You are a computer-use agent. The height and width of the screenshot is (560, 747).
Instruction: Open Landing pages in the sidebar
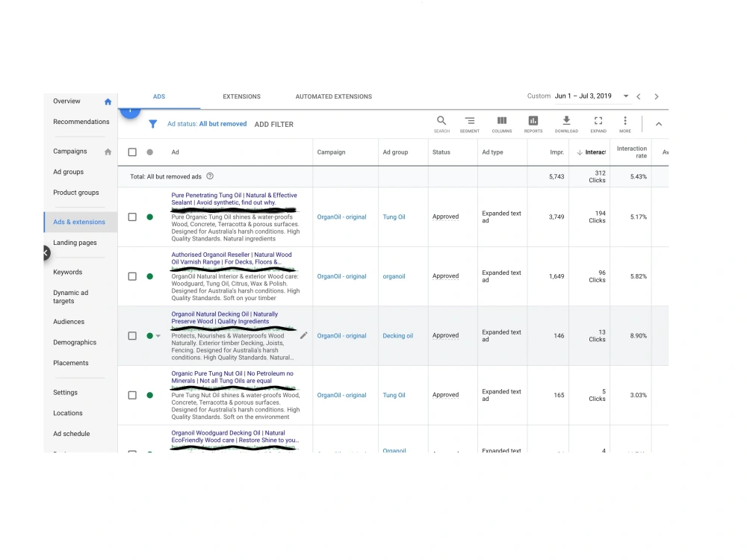75,243
